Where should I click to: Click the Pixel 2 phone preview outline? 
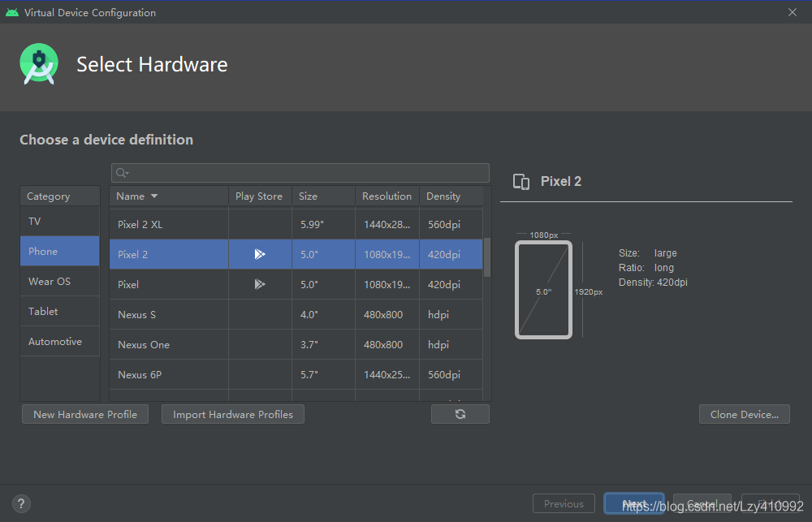click(544, 290)
